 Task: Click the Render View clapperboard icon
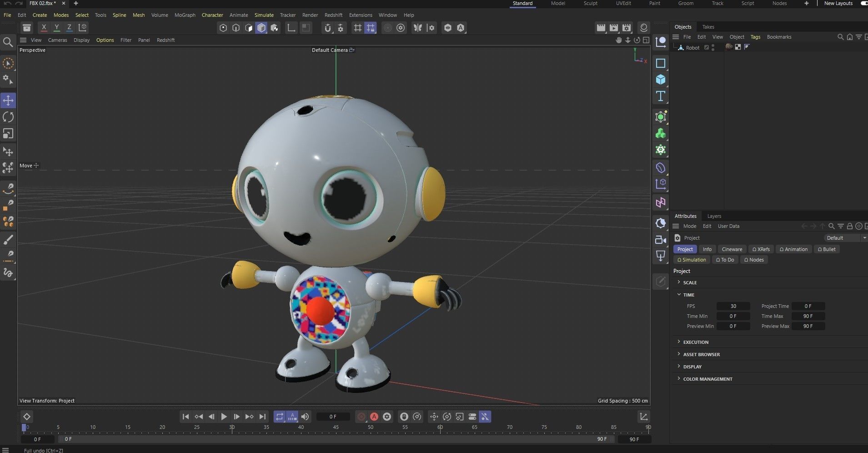click(601, 28)
